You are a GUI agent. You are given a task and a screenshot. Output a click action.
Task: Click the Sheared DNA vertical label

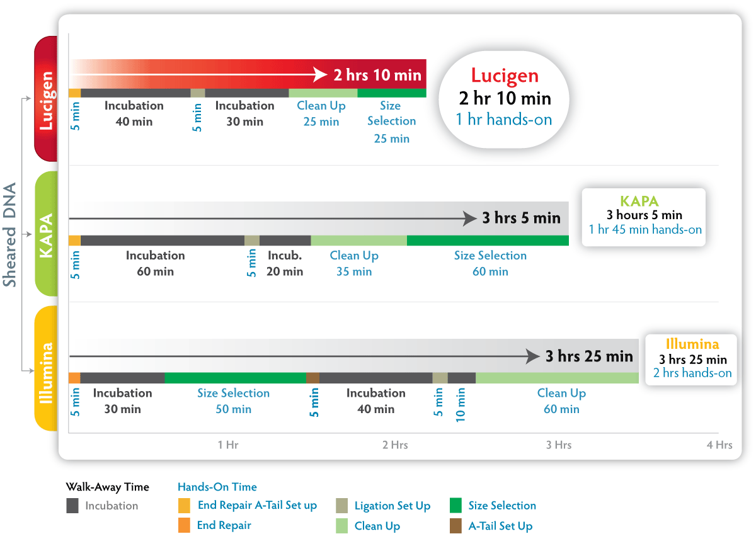coord(10,234)
